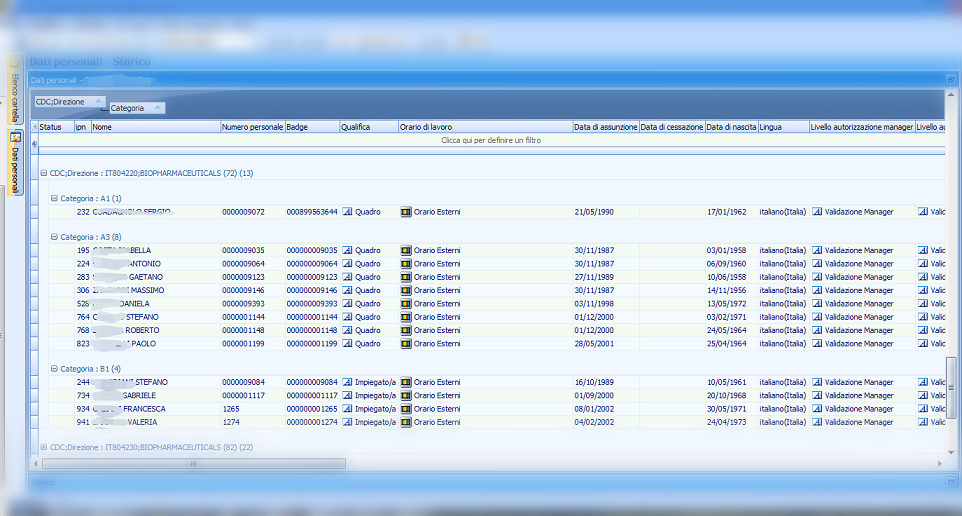The image size is (962, 516).
Task: Click the horizontal scrollbar thumb
Action: pos(193,464)
